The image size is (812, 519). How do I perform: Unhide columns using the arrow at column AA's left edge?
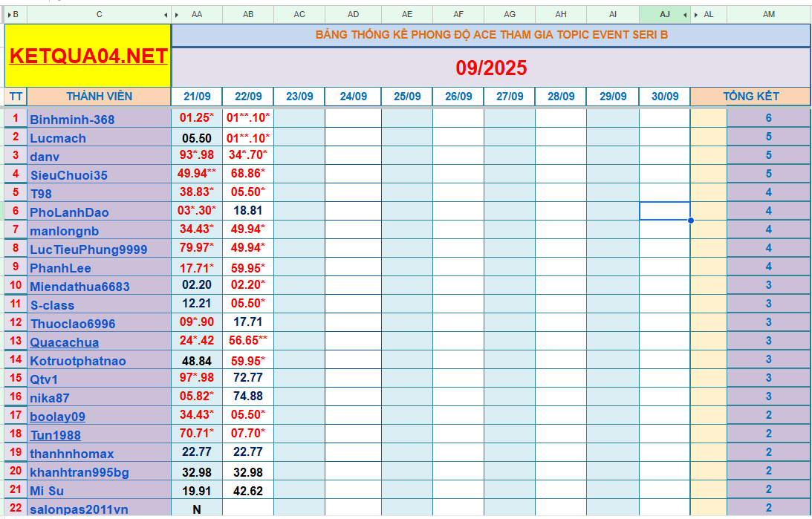tap(176, 15)
